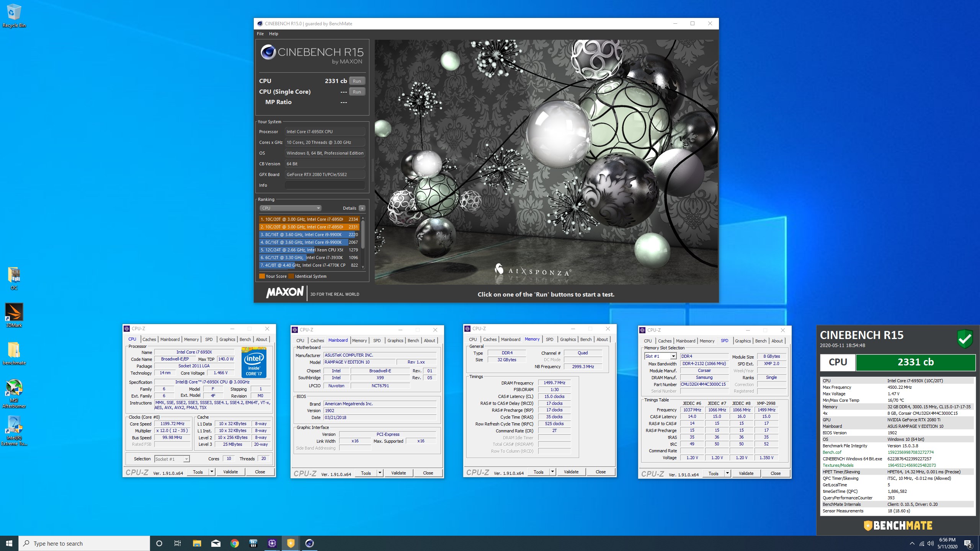
Task: Click the Textures/Models integrity entry
Action: (x=898, y=465)
